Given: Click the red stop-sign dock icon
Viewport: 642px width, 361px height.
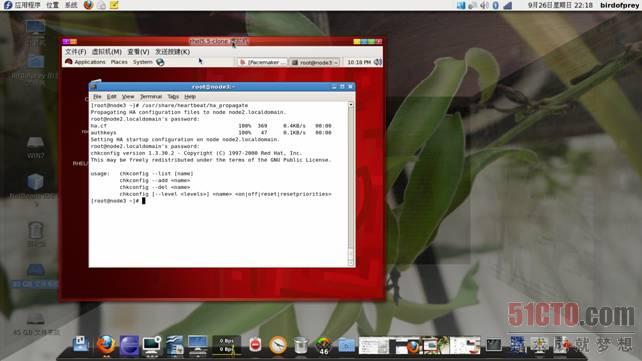Looking at the screenshot, I should point(255,345).
